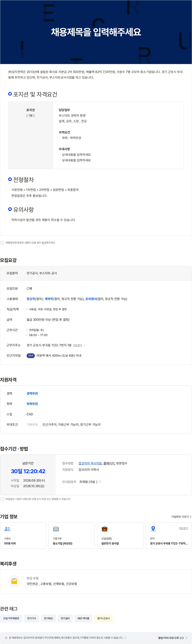
Task: Click the chevron after 기업정보 더보기
Action: coord(190,517)
